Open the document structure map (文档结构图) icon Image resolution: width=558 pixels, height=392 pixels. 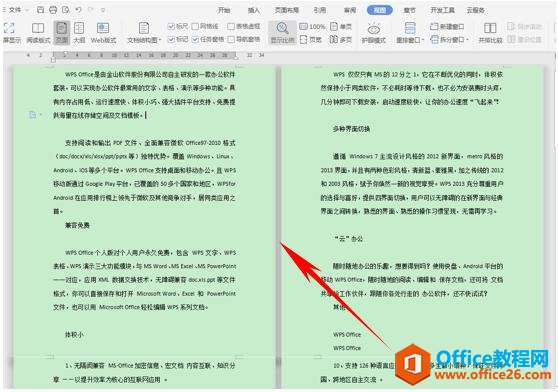point(144,28)
